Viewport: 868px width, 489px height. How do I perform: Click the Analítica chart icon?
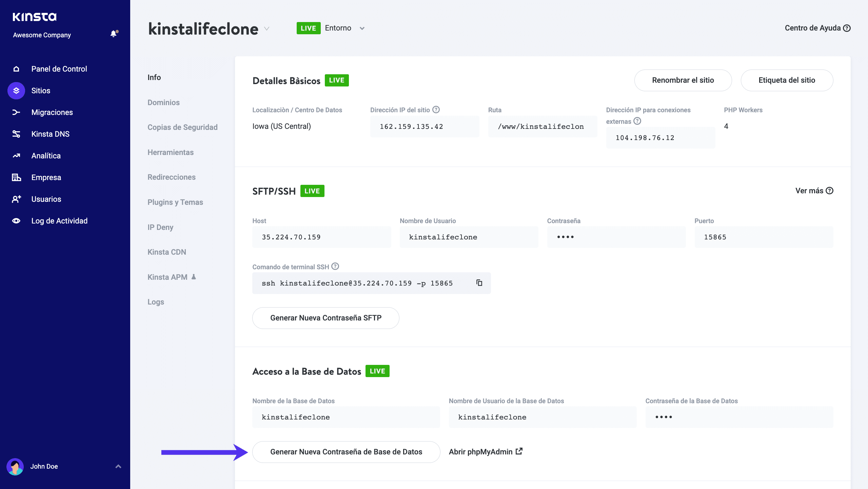tap(16, 156)
